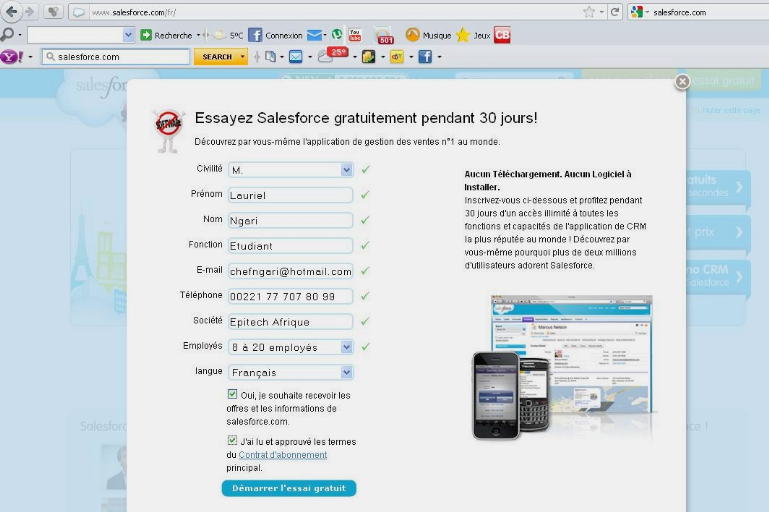Click the Musique label in toolbar
Image resolution: width=769 pixels, height=512 pixels.
436,35
